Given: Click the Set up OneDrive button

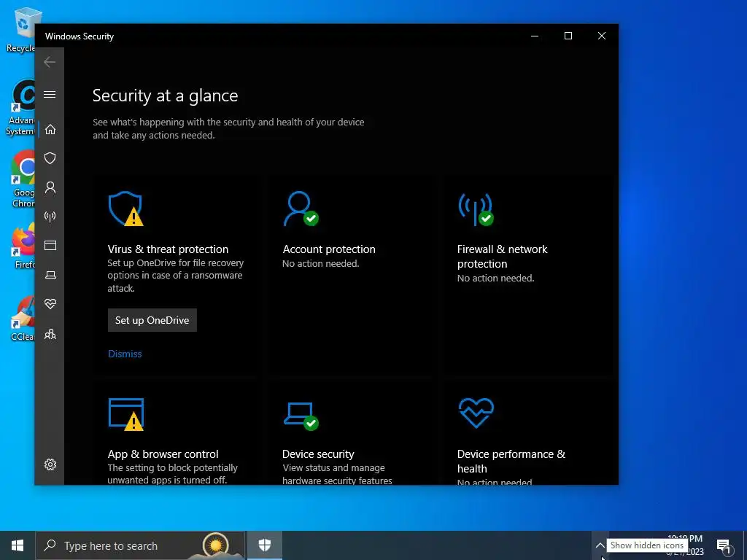Looking at the screenshot, I should (152, 320).
